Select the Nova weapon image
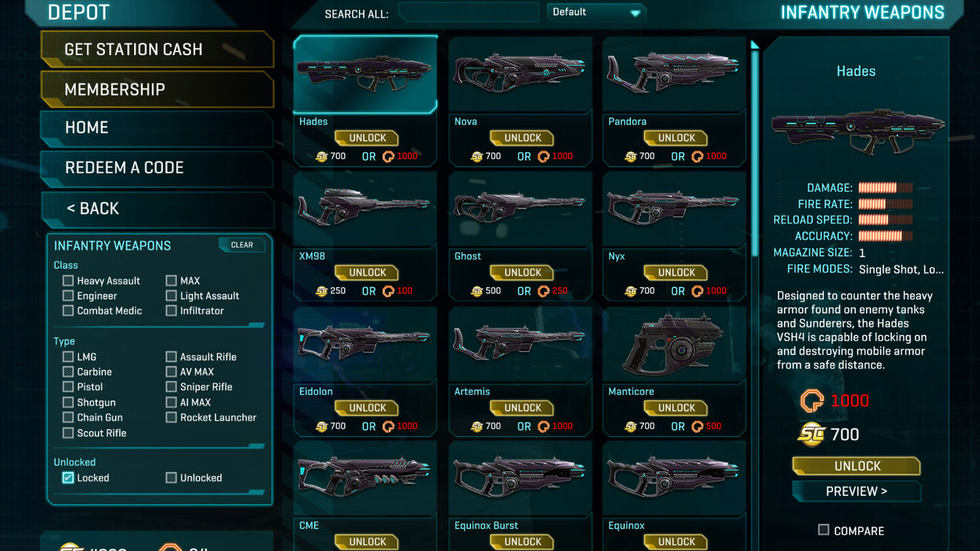Image resolution: width=980 pixels, height=551 pixels. coord(520,73)
